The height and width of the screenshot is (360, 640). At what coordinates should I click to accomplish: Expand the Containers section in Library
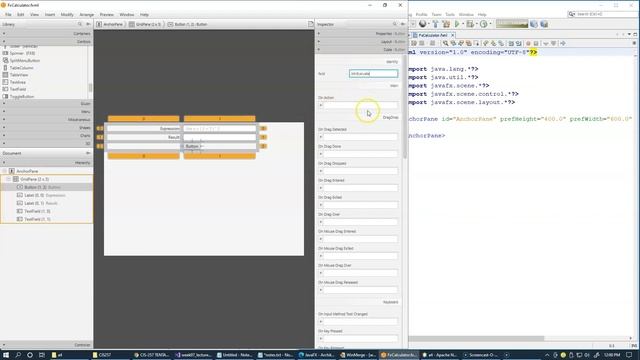[47, 33]
